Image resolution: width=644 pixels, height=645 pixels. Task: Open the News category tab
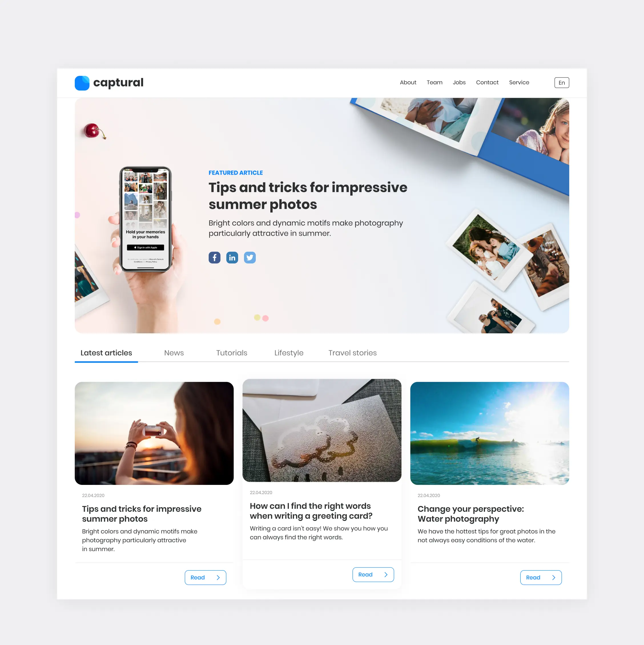[x=173, y=352]
